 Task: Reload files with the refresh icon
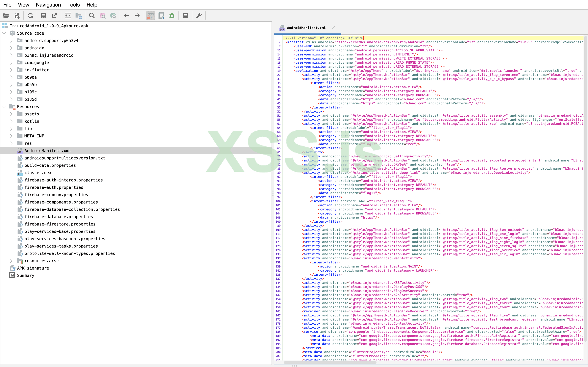point(30,16)
